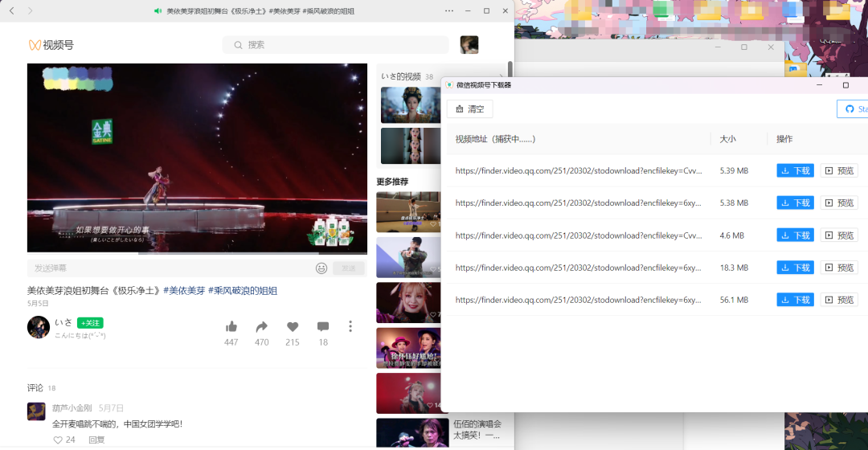Screen dimensions: 868x450
Task: Click 预览 for the 18.3 MB video
Action: pyautogui.click(x=839, y=268)
